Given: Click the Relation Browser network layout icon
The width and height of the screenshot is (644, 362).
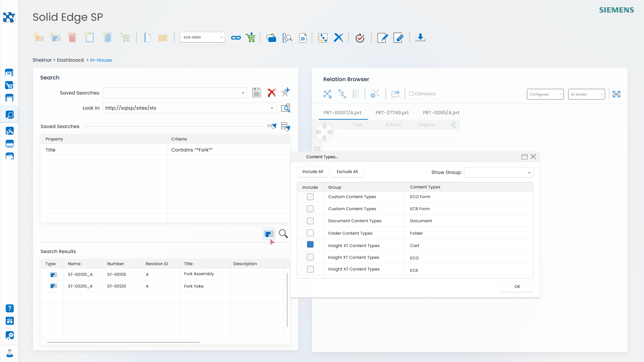Looking at the screenshot, I should [x=327, y=94].
